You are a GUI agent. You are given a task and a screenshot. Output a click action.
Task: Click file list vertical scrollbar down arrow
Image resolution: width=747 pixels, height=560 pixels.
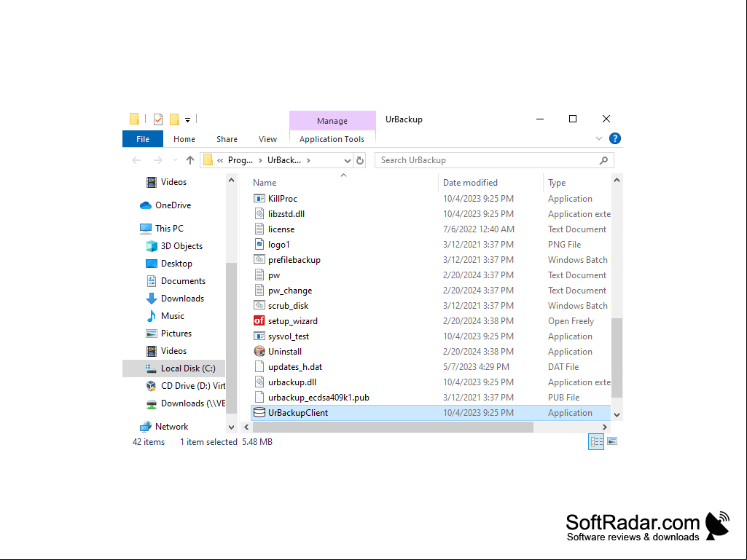(x=617, y=415)
